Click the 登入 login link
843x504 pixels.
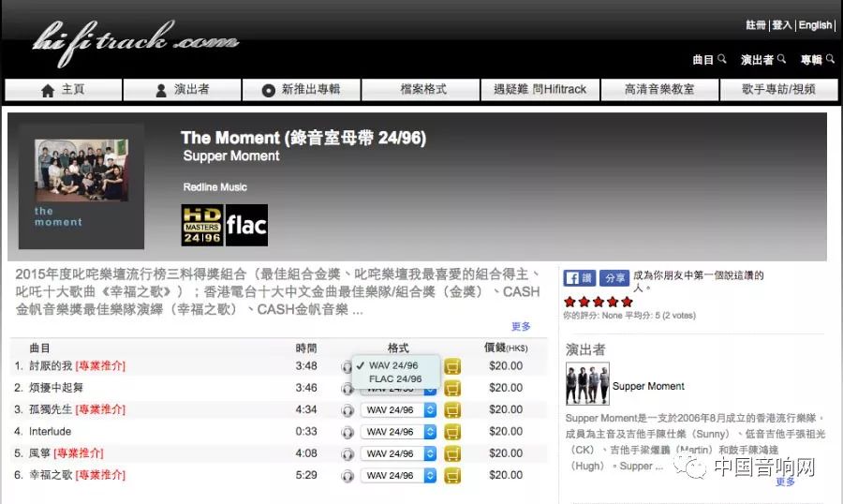point(782,24)
